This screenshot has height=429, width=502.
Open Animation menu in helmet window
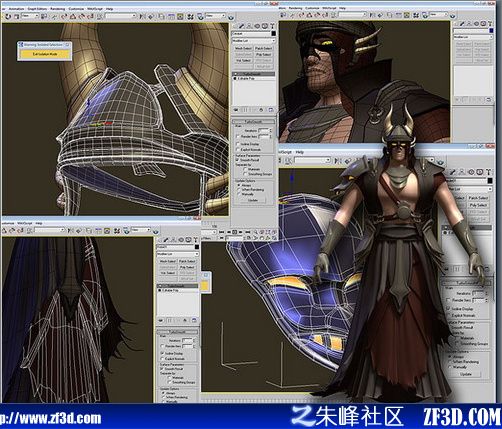pyautogui.click(x=16, y=9)
